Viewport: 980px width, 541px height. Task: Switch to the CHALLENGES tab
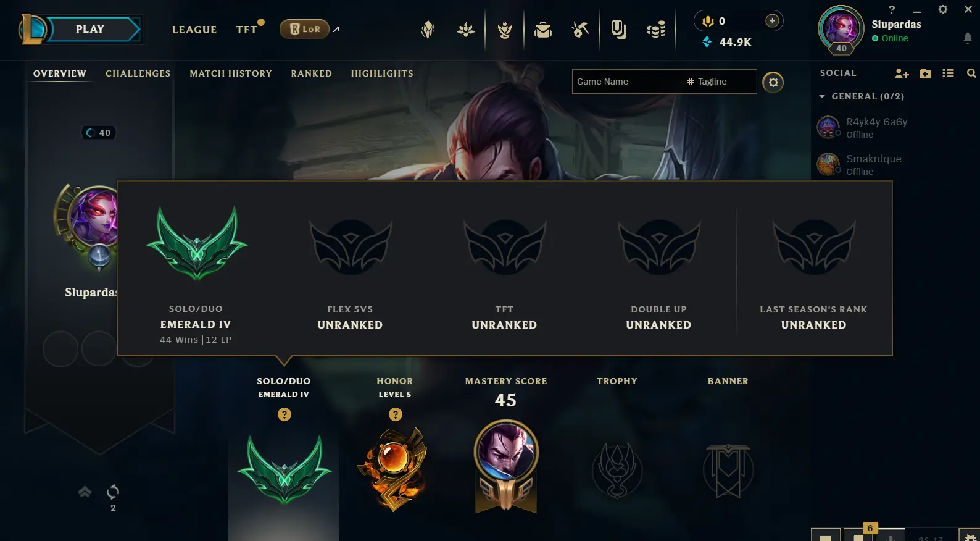coord(138,73)
